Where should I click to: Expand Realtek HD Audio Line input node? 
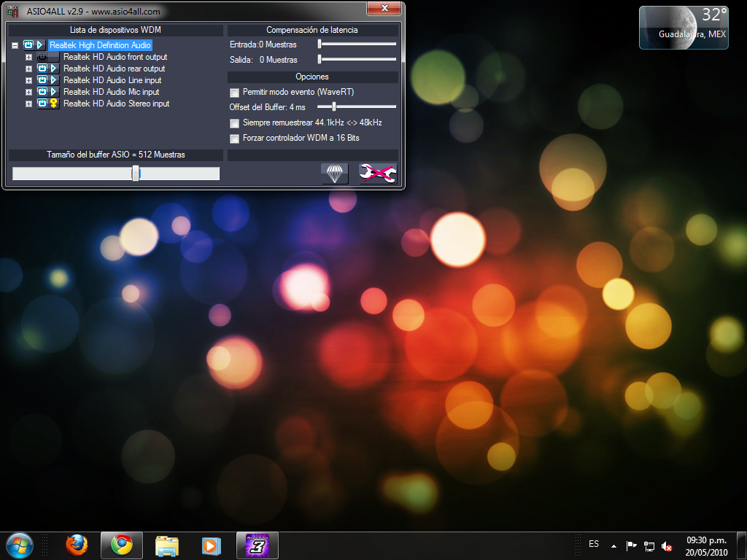pos(28,80)
